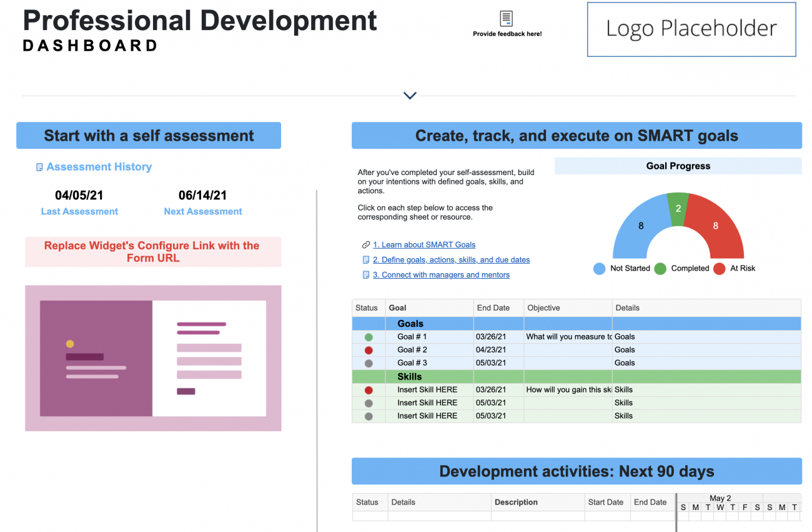Click the red status dot for Goal # 2

[369, 349]
